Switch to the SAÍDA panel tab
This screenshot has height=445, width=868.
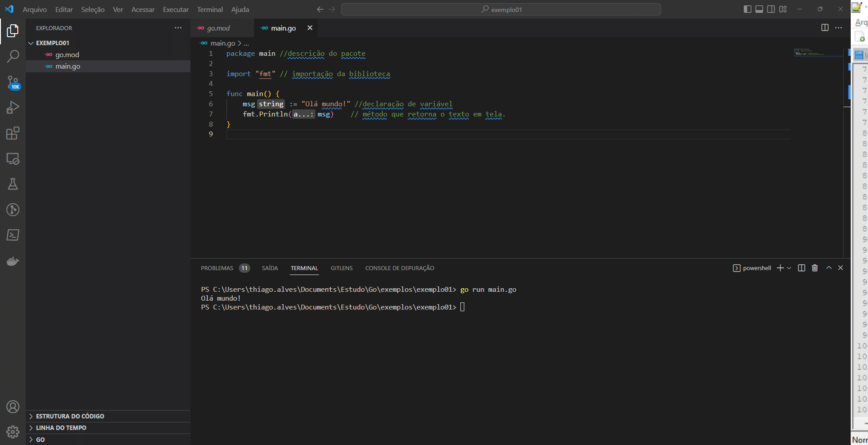270,268
